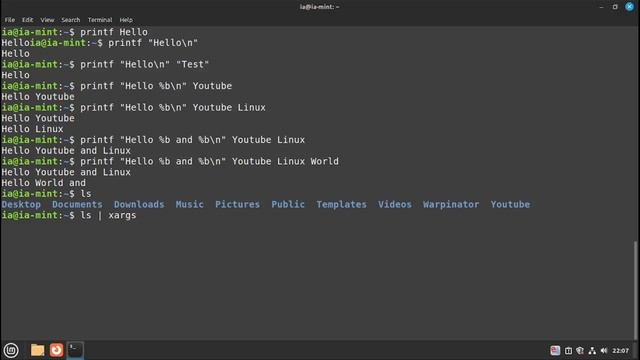Minimize the terminal window
Screen dimensions: 640x360
click(x=601, y=7)
